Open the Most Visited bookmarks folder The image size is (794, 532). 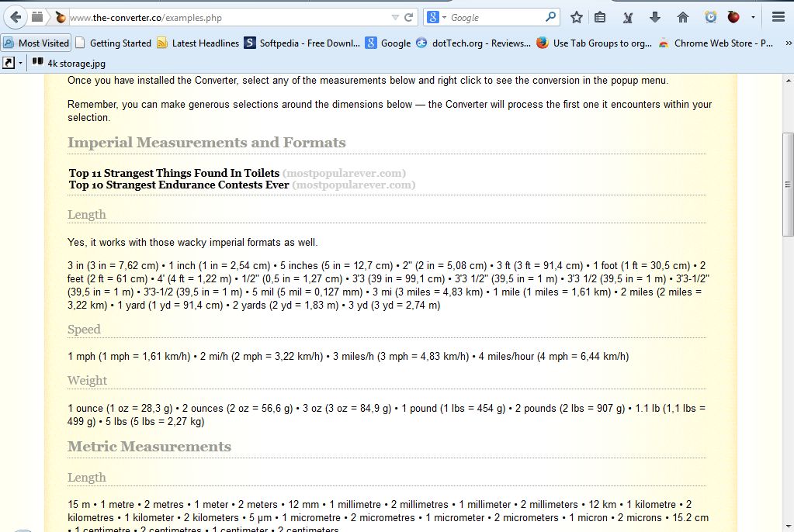(x=36, y=43)
